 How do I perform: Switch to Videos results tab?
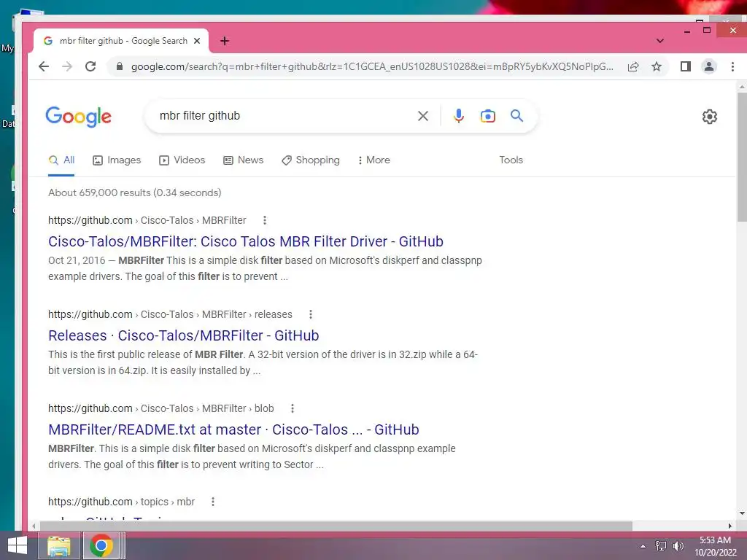click(x=182, y=160)
